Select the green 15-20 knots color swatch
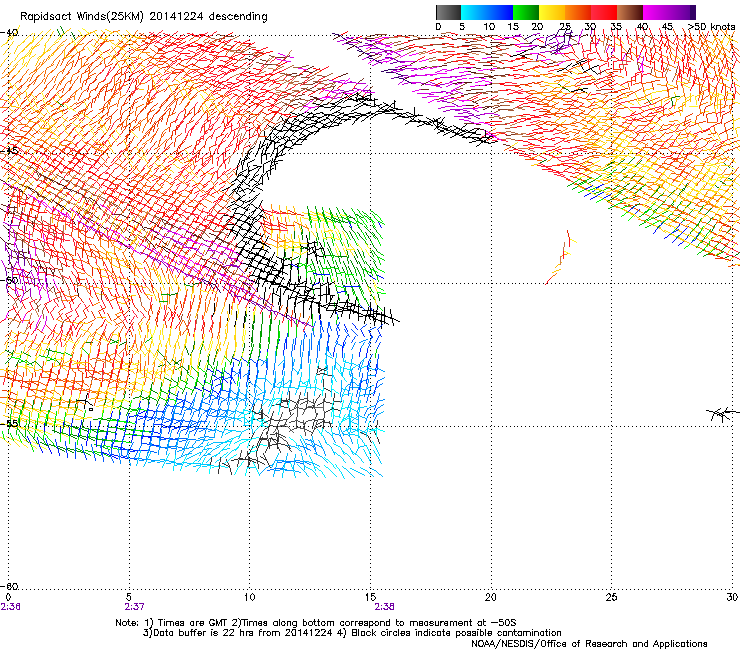 [x=526, y=12]
